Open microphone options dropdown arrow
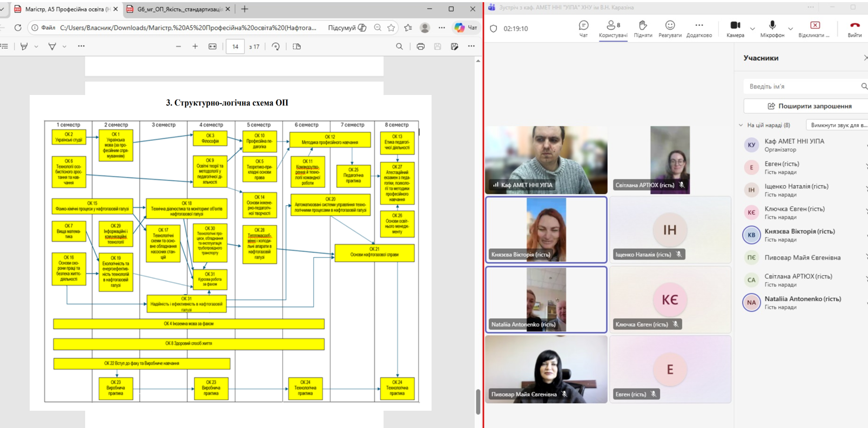The width and height of the screenshot is (868, 428). 790,29
